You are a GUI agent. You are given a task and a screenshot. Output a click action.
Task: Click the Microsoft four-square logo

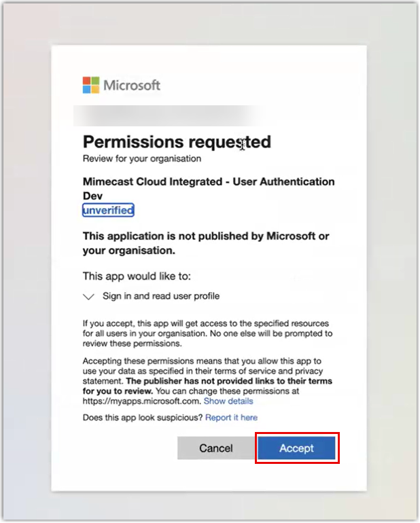[x=91, y=85]
